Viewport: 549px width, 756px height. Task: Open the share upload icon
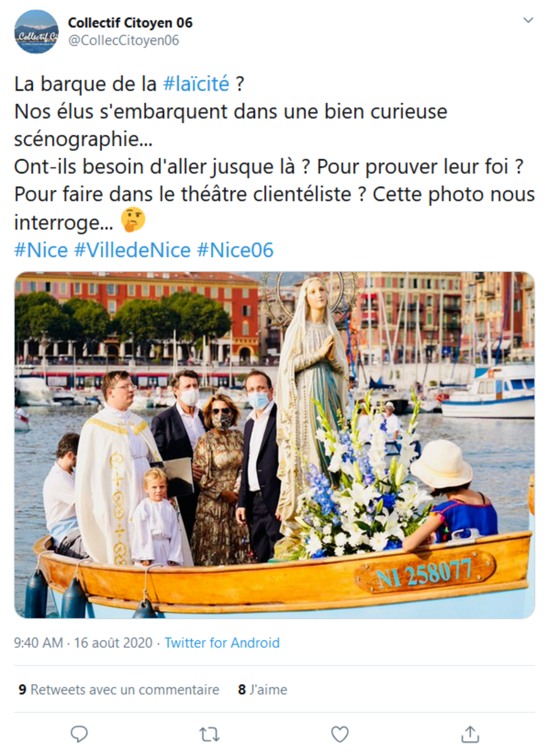470,734
